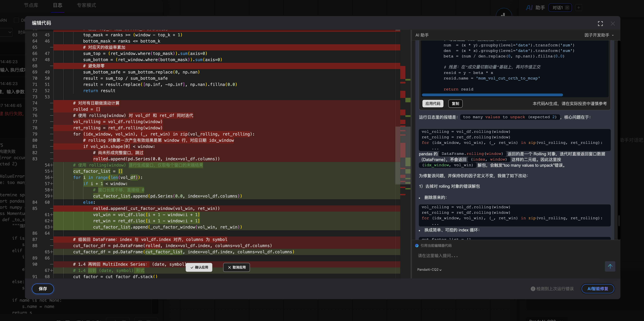
Task: Click the 'if i + 1 < window:' line
Action: coord(105,184)
